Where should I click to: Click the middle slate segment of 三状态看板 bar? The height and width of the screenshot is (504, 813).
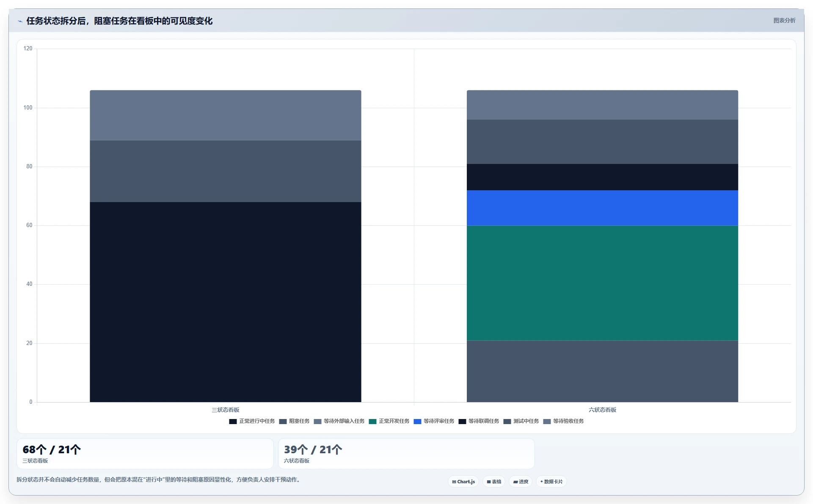225,171
